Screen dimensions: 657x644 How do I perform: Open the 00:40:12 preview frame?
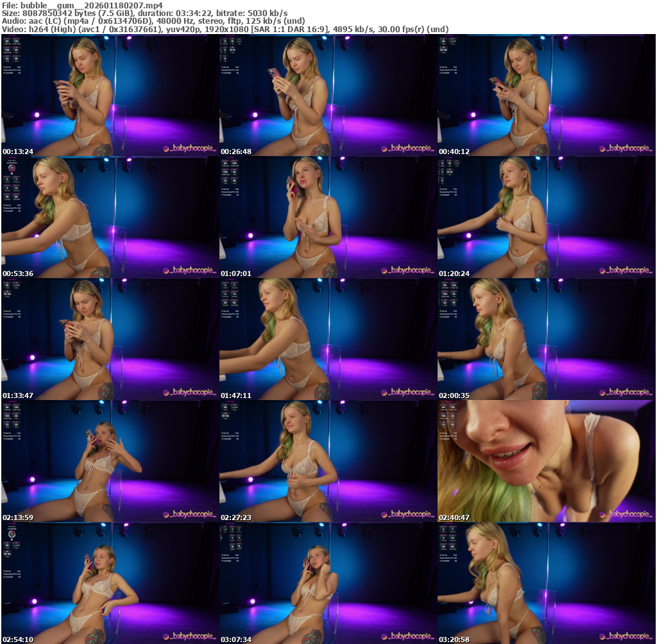pos(546,95)
